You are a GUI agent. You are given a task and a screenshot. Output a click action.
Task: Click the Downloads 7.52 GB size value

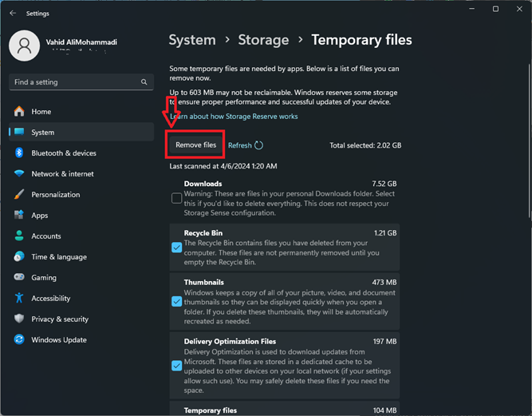click(x=384, y=184)
